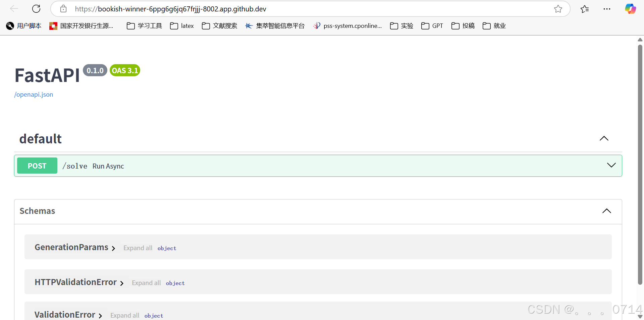
Task: Add page to favorites with star icon
Action: (x=558, y=9)
